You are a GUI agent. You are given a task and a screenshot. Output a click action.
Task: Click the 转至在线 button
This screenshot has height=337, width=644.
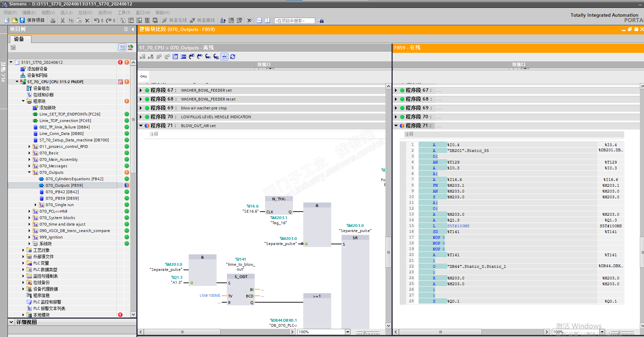(174, 20)
